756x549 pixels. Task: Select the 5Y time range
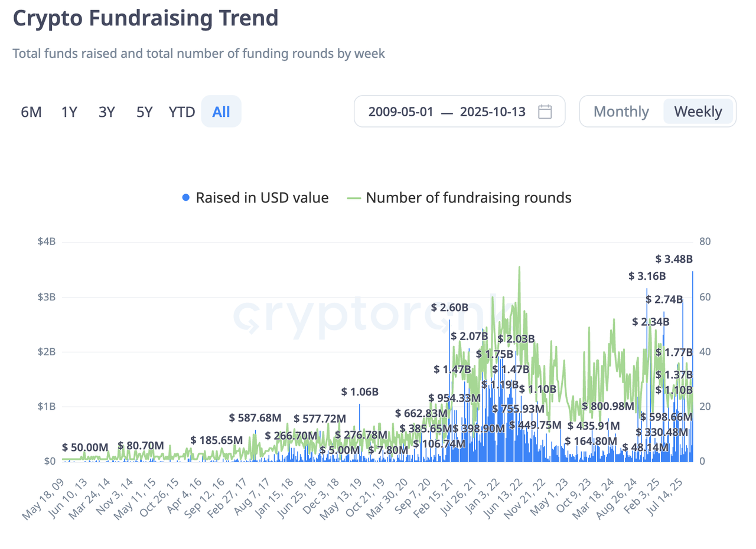144,112
